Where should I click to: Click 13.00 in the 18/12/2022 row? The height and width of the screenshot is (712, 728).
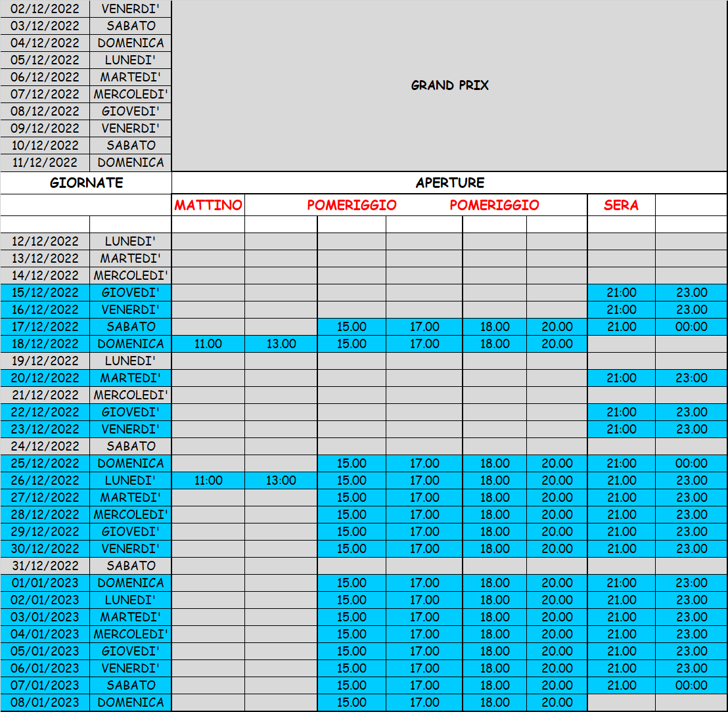(x=281, y=344)
